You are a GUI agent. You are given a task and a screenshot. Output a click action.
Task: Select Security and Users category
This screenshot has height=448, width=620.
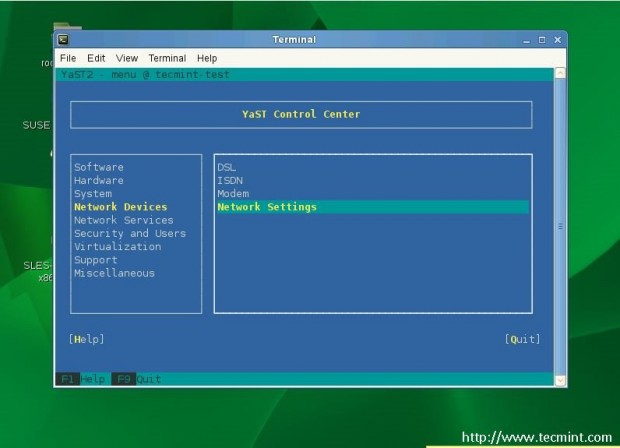pos(130,233)
